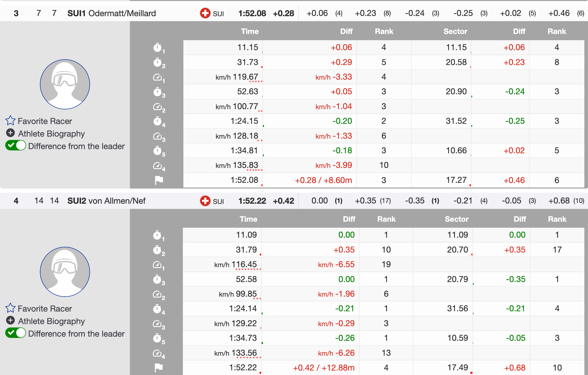Click Odermatt/Meillard's Favorite Racer star icon

(10, 121)
